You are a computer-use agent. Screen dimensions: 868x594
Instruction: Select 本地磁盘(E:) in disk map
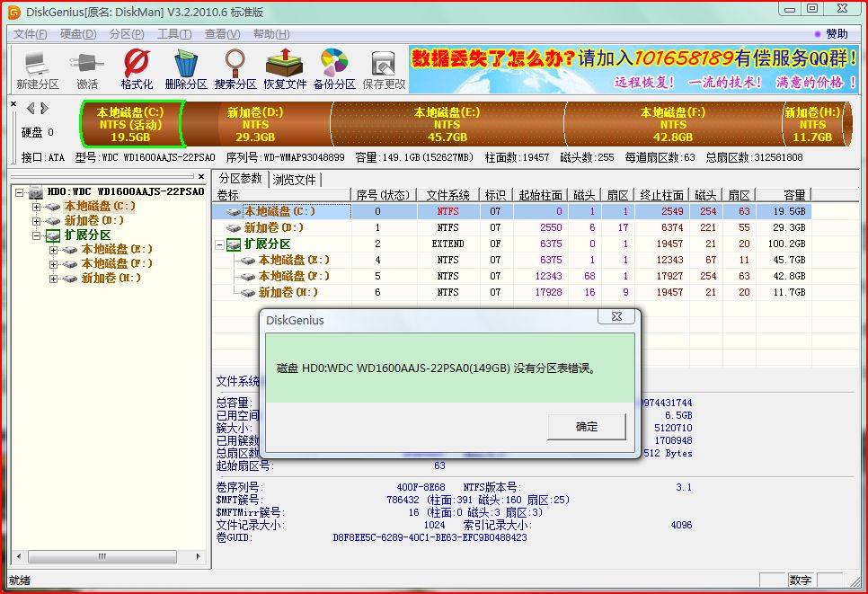click(447, 124)
